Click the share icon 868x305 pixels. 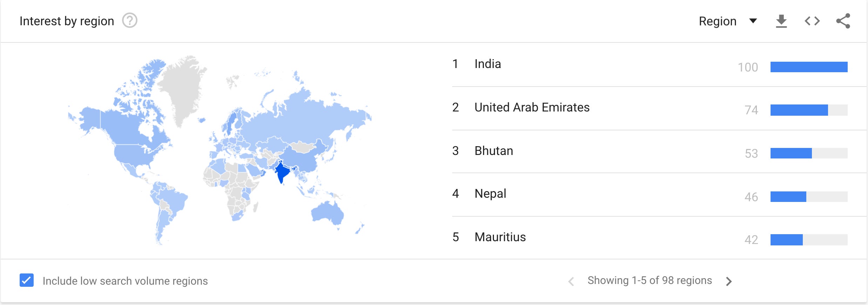[x=843, y=21]
